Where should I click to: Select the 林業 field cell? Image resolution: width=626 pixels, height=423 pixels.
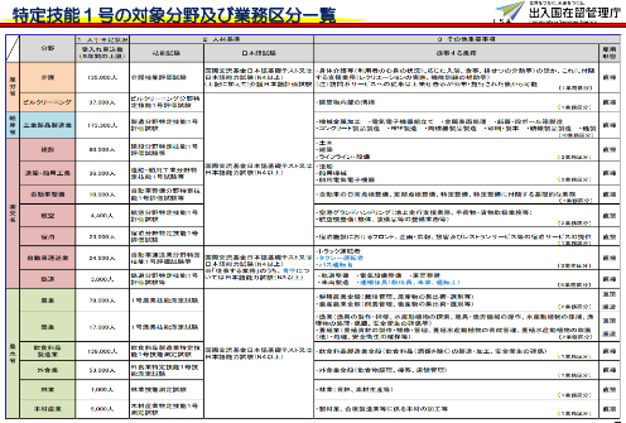pyautogui.click(x=48, y=389)
